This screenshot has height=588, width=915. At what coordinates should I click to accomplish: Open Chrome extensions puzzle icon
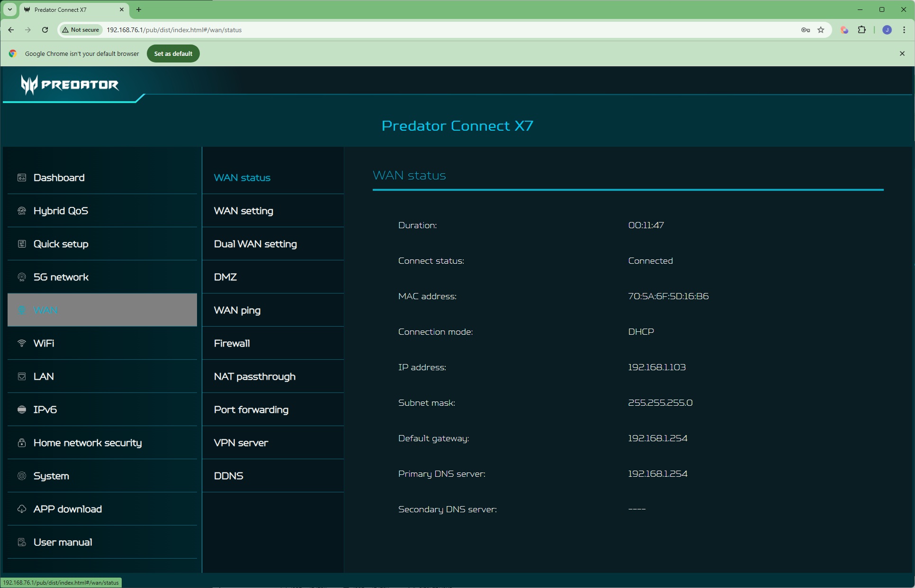tap(861, 30)
